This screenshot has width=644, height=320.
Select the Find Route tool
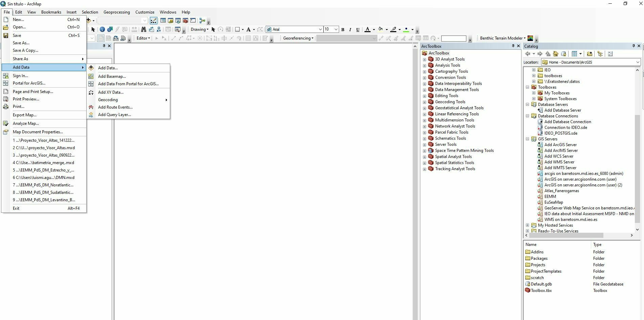pyautogui.click(x=151, y=29)
